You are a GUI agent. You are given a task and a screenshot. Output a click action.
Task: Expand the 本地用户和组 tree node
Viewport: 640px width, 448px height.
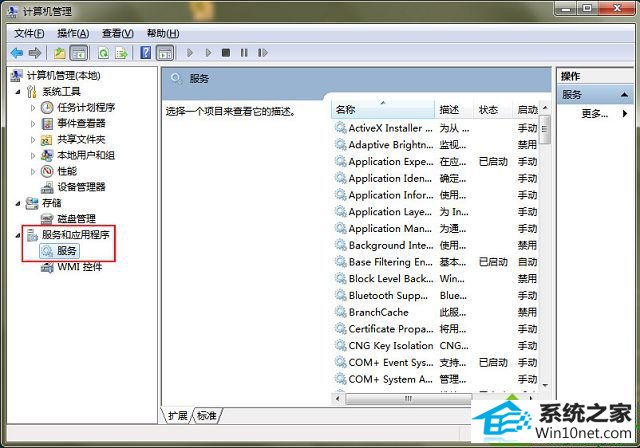click(x=33, y=155)
